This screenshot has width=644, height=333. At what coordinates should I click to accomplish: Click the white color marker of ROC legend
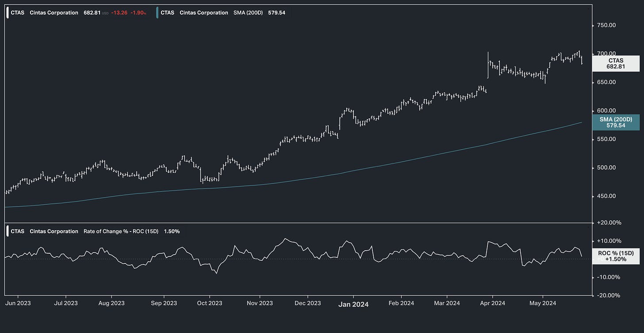[x=8, y=231]
